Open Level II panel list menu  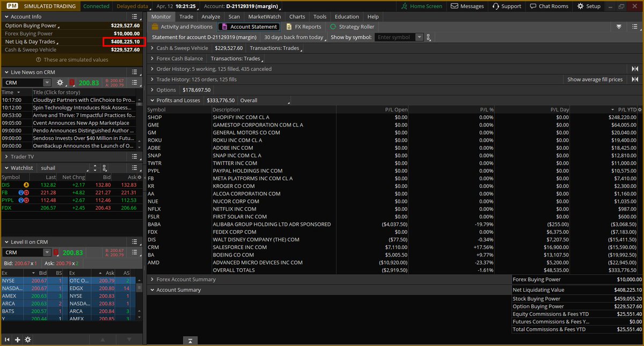(x=135, y=242)
